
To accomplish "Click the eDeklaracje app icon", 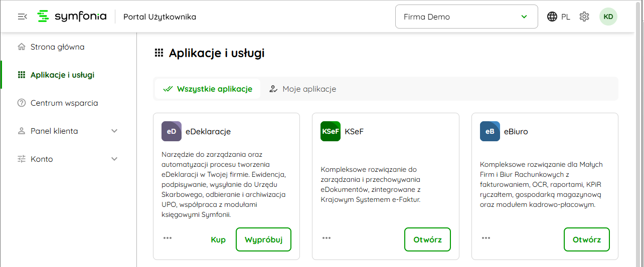I will click(172, 132).
